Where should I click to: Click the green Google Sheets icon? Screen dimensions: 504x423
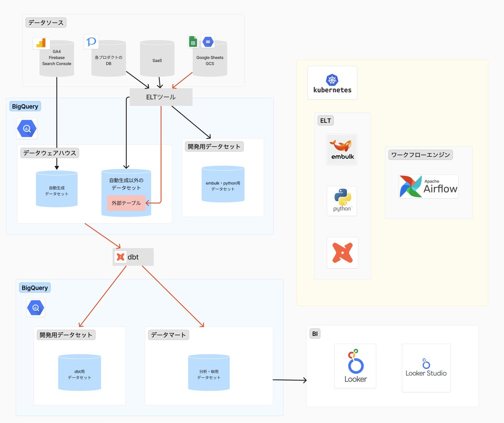click(x=193, y=42)
